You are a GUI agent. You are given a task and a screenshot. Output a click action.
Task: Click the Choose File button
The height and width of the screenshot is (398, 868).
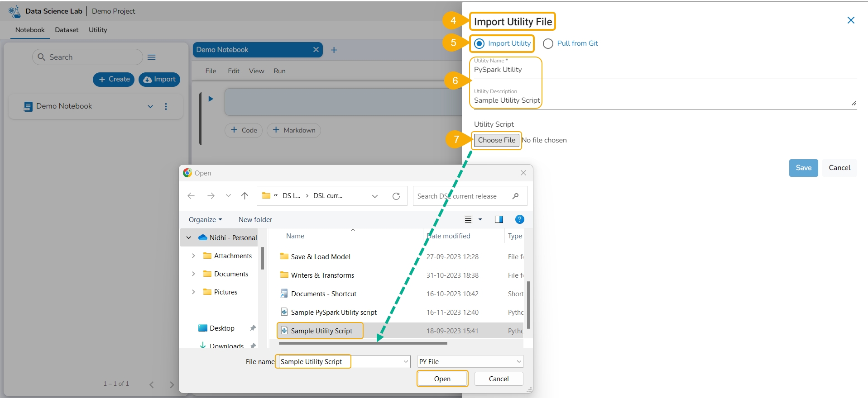coord(497,140)
